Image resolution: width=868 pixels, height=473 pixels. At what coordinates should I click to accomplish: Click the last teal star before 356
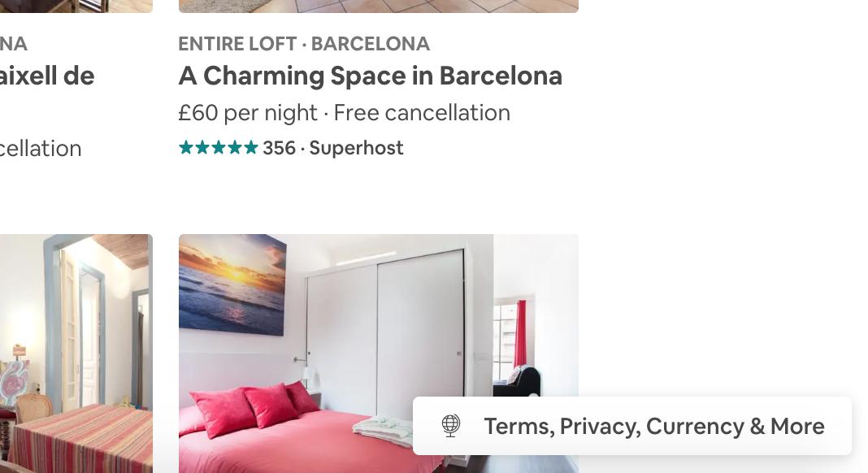pyautogui.click(x=251, y=147)
